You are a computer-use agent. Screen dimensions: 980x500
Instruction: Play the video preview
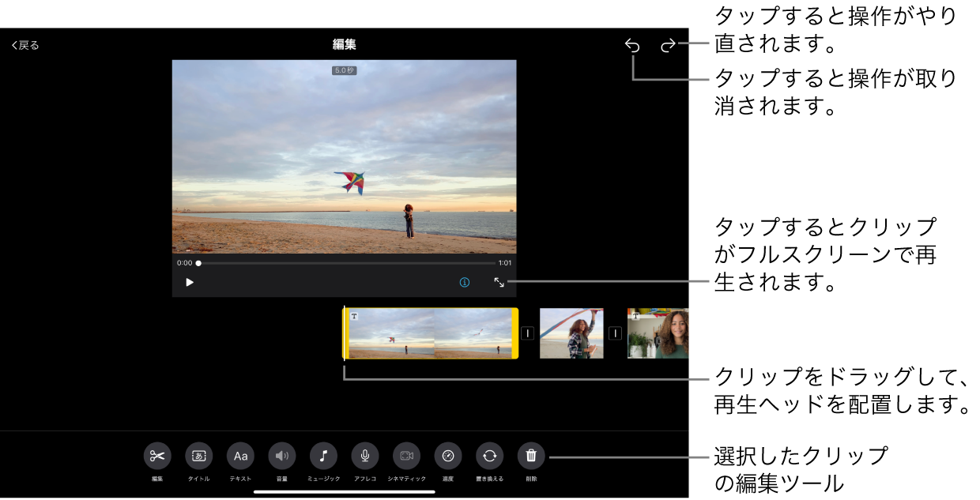190,282
